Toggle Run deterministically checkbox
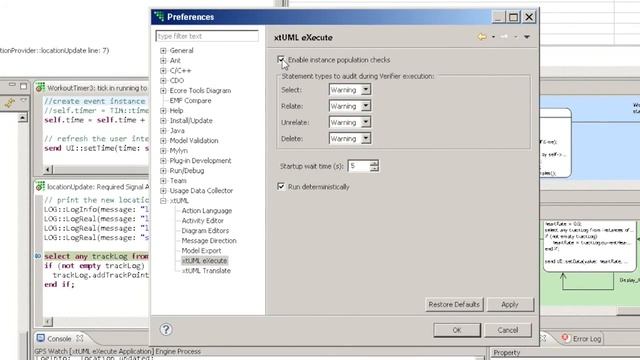Viewport: 640px width, 360px height. coord(281,187)
